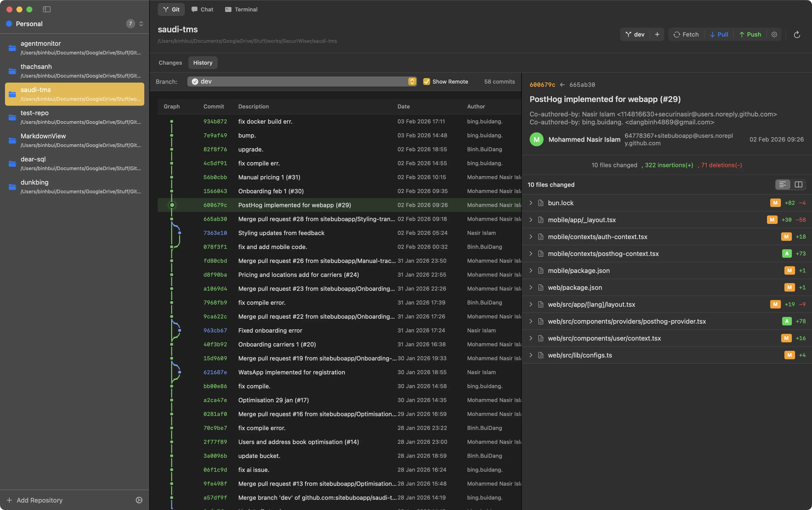Switch to the side-by-side diff view icon
This screenshot has height=510, width=812.
click(x=798, y=185)
